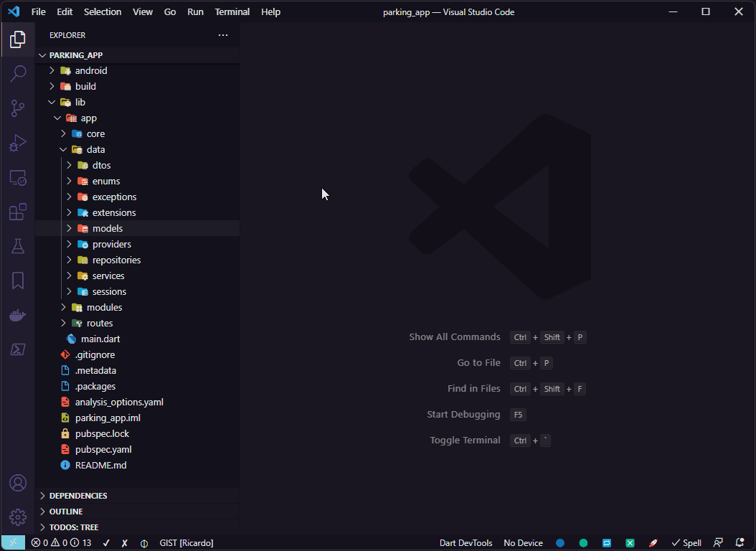The image size is (756, 551).
Task: Expand the exceptions folder
Action: 138,197
